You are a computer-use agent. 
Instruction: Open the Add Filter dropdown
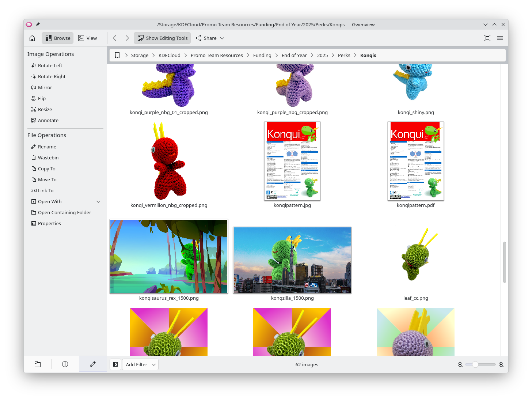pyautogui.click(x=141, y=364)
